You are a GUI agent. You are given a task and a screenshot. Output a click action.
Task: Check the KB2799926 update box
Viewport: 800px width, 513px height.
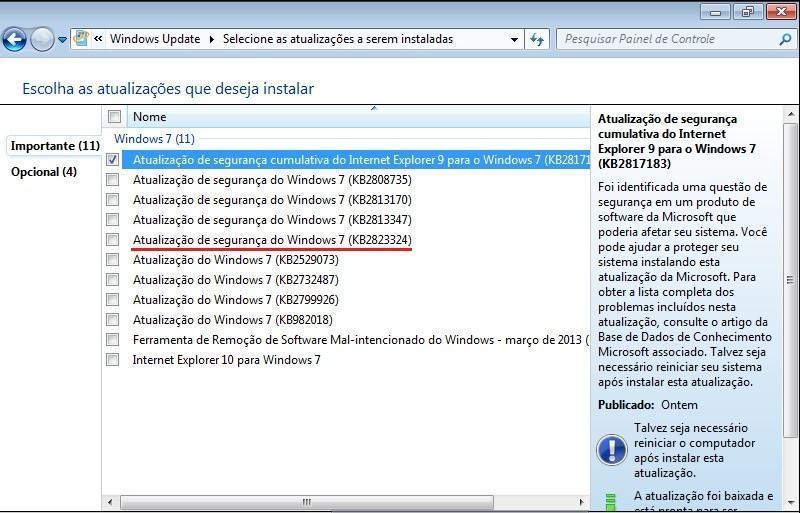click(x=112, y=300)
